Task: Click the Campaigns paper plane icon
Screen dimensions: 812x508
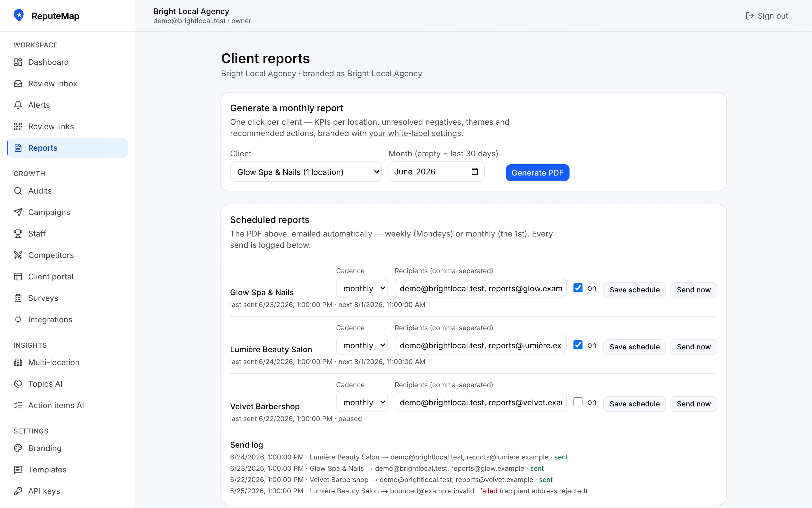Action: click(18, 212)
